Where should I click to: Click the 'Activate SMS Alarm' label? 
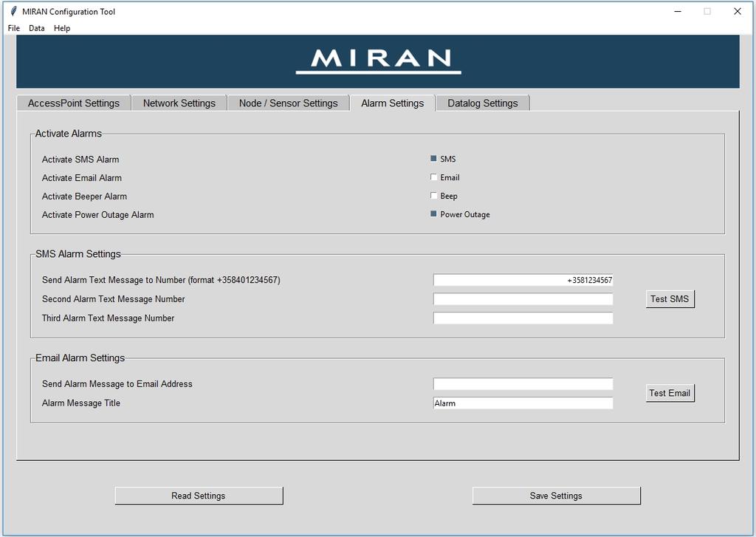80,160
